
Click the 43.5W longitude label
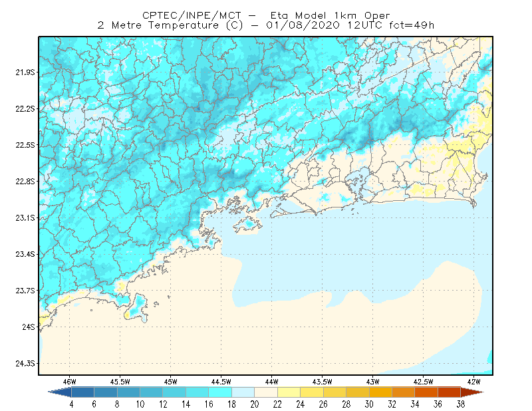[322, 382]
